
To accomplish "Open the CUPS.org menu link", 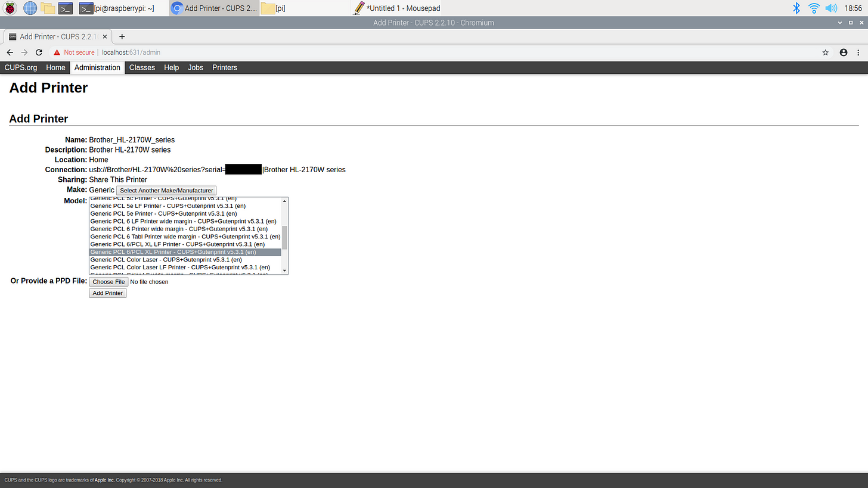I will 21,67.
